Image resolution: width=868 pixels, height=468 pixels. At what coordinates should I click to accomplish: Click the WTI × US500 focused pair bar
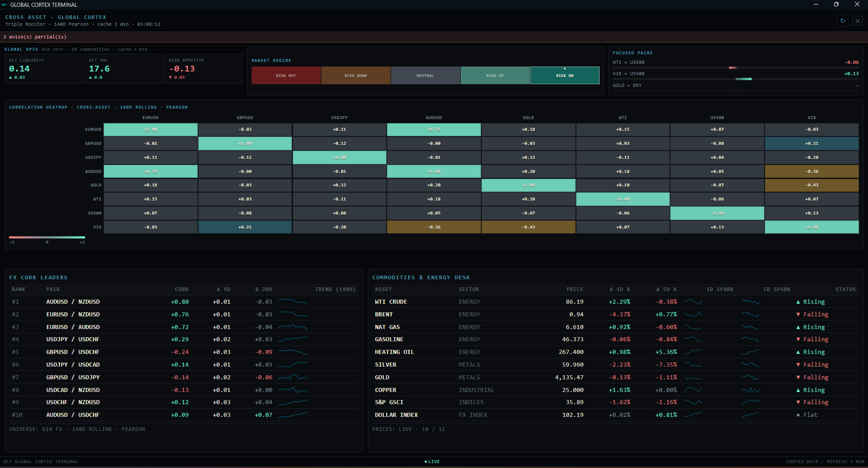point(736,68)
